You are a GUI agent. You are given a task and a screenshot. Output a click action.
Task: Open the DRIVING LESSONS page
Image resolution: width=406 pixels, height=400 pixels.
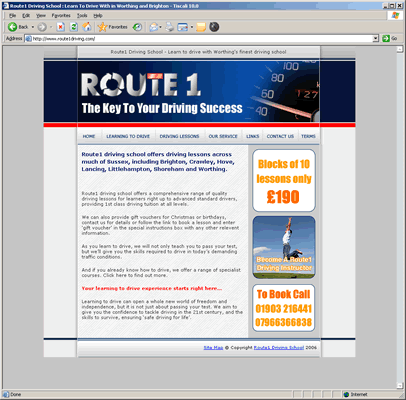[179, 136]
